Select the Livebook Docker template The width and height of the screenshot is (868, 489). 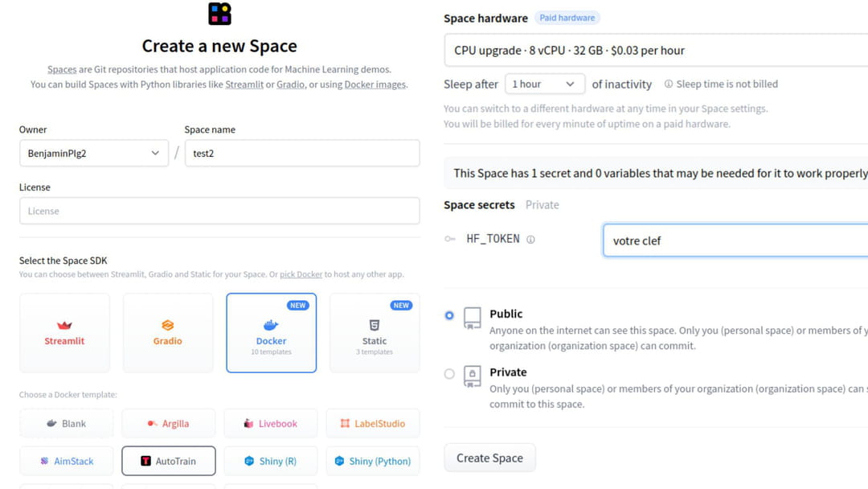click(271, 424)
